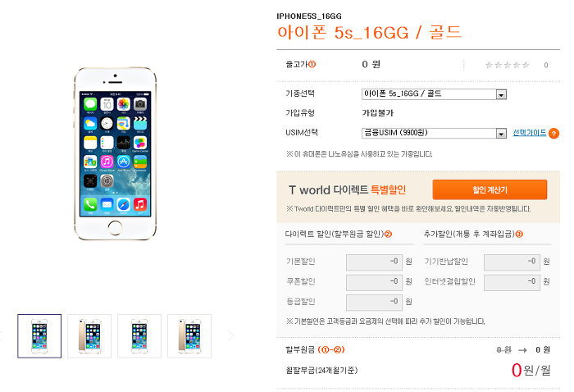Click the five-star rating icons

coord(508,65)
